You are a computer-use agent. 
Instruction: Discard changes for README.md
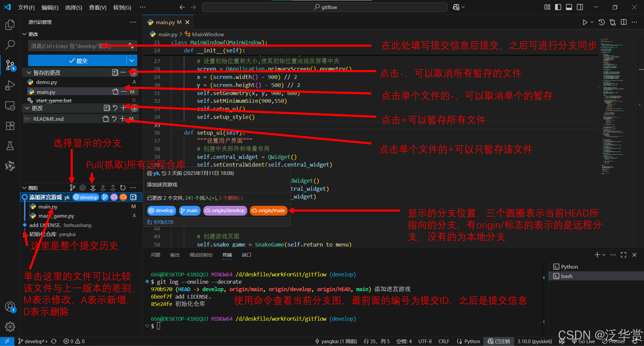point(114,119)
